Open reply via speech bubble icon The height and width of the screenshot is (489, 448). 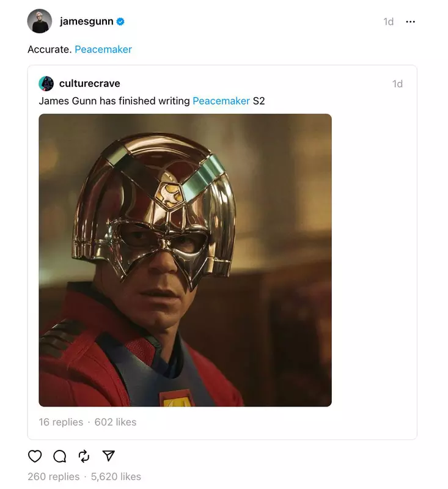coord(60,456)
